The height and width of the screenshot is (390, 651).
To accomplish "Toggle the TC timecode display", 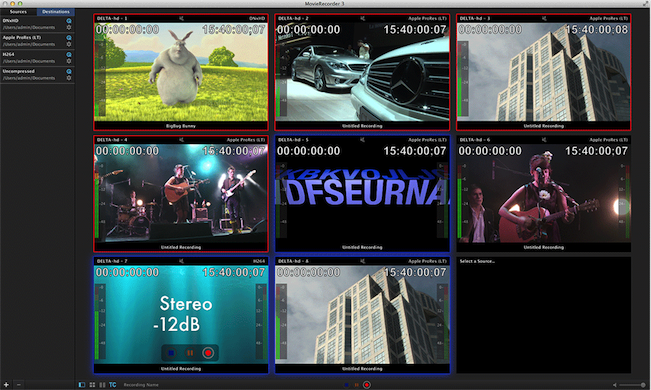I will 113,385.
